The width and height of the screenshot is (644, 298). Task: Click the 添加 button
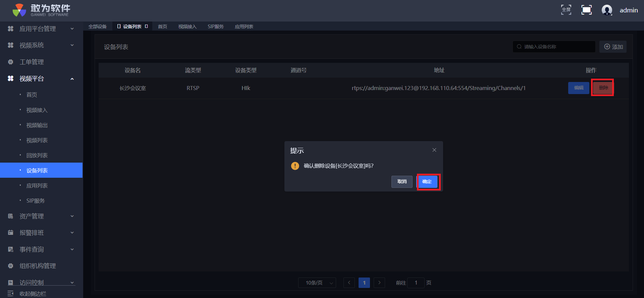click(613, 47)
